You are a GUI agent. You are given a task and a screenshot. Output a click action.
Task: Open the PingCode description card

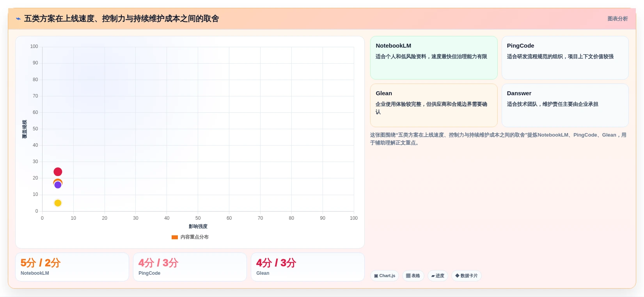(x=565, y=58)
